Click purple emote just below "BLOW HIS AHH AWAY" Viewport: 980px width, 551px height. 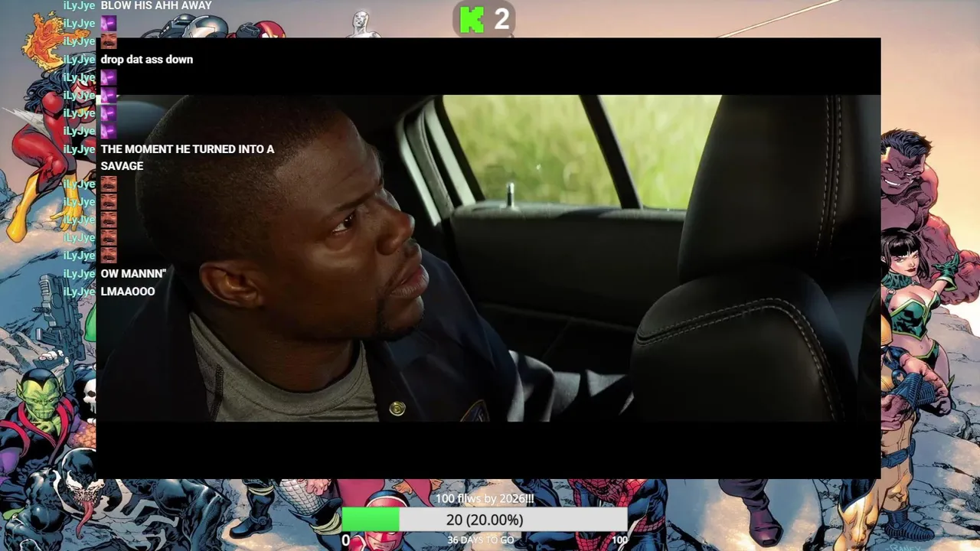point(109,24)
